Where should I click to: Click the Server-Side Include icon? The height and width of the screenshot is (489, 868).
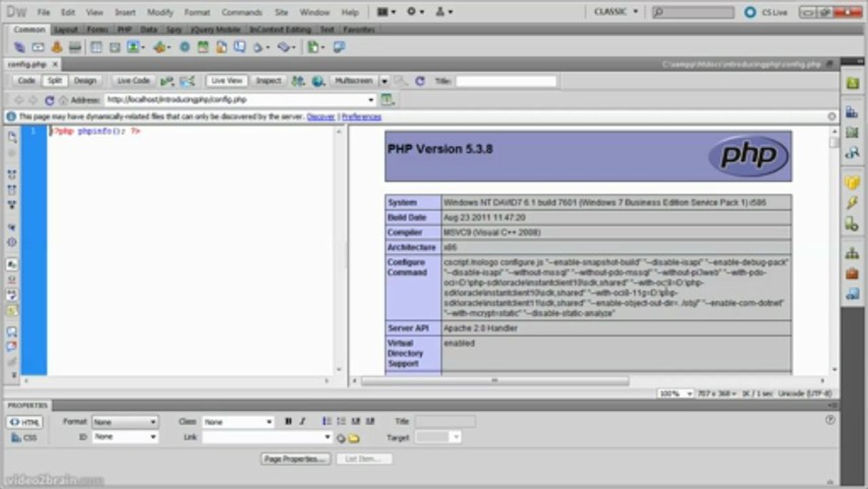221,47
